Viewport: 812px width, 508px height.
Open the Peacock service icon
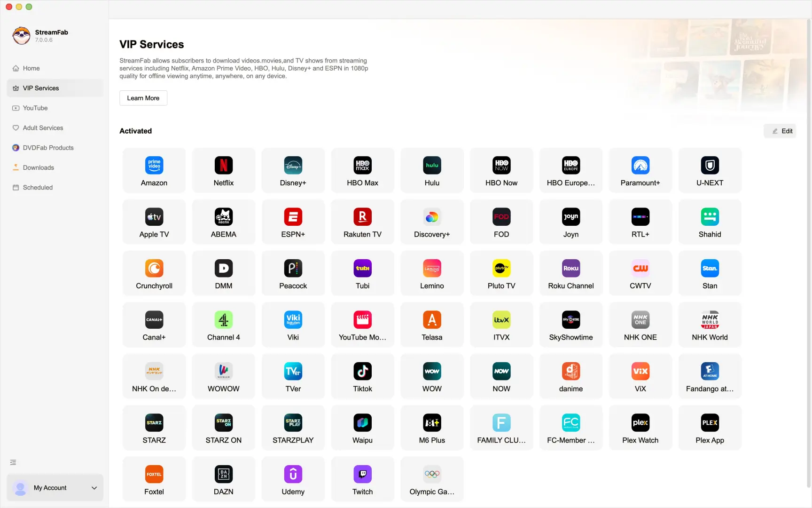[293, 269]
